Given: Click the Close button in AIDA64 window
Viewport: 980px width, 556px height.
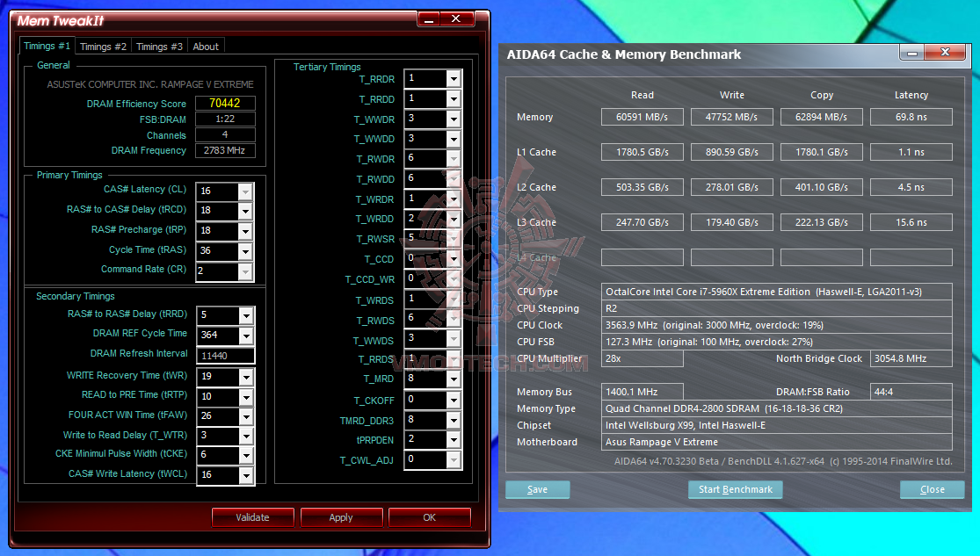Looking at the screenshot, I should 933,490.
